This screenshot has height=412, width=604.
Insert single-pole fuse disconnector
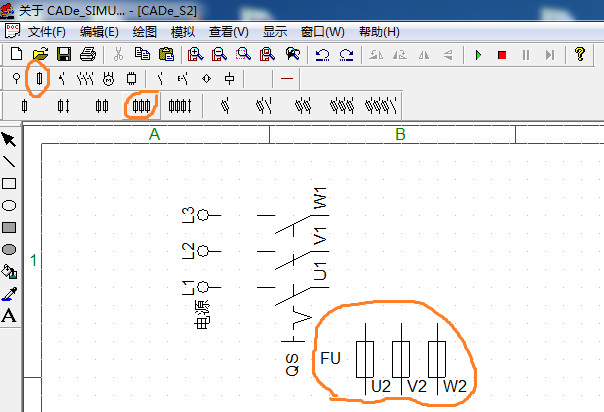226,106
